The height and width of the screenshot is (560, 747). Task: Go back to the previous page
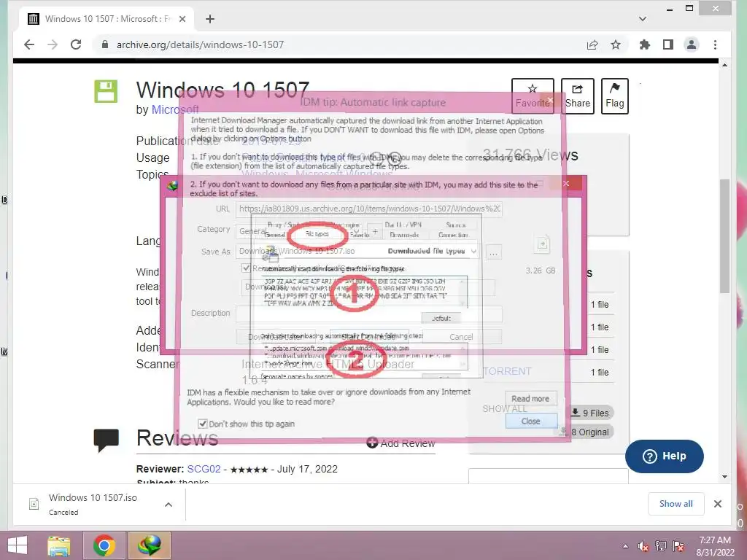[29, 44]
